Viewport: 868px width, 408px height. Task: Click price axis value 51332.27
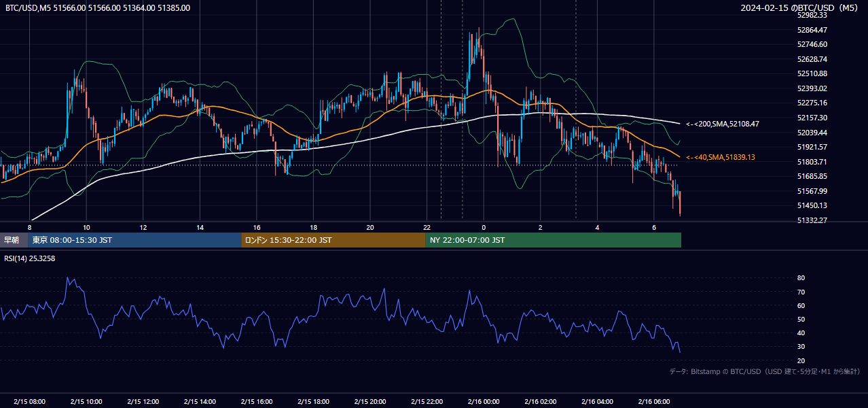tap(812, 220)
